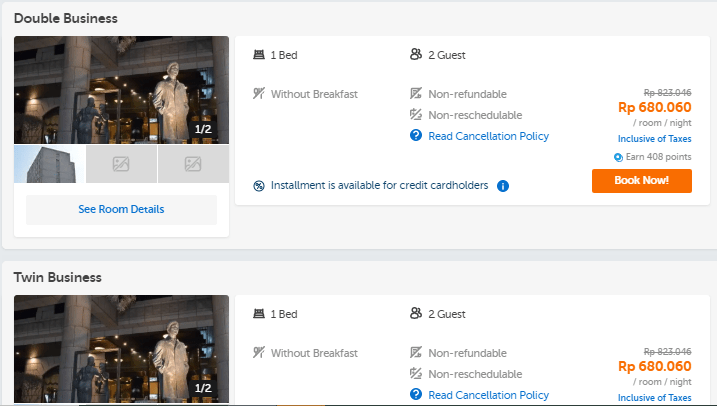Viewport: 717px width, 406px height.
Task: Click the bed icon in Twin Business
Action: [259, 314]
